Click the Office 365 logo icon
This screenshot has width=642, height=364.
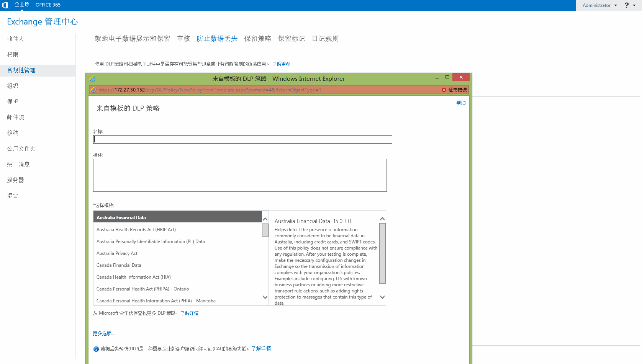coord(5,5)
